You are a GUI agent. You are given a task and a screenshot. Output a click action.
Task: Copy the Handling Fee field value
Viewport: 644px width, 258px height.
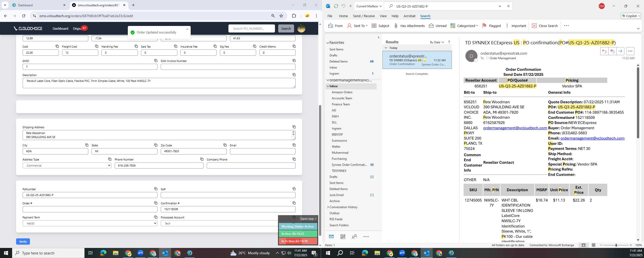tap(136, 46)
